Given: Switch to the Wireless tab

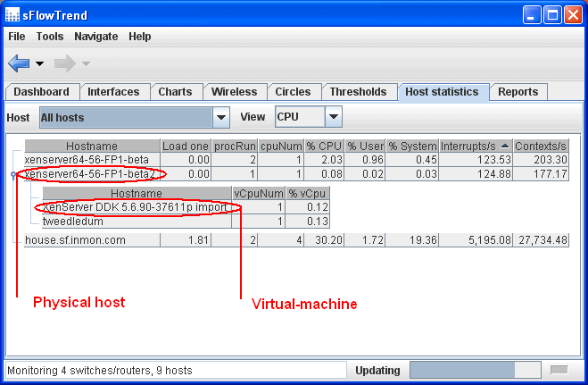Looking at the screenshot, I should coord(234,92).
